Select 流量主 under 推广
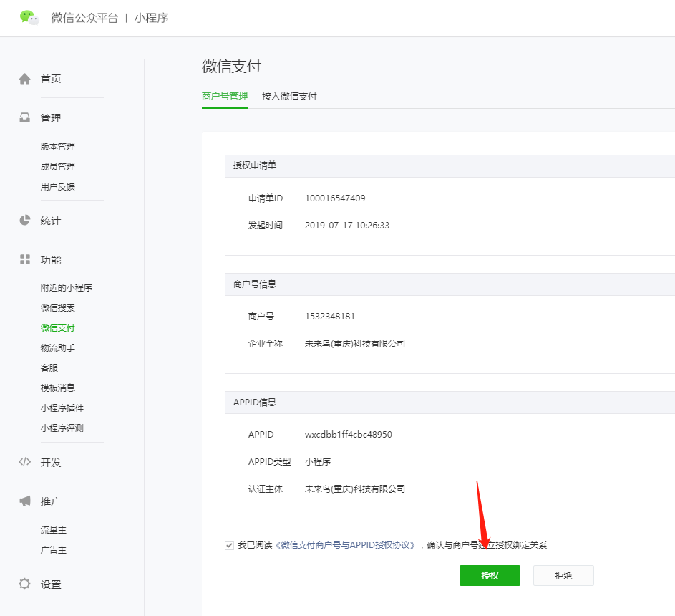This screenshot has width=675, height=616. pos(54,530)
